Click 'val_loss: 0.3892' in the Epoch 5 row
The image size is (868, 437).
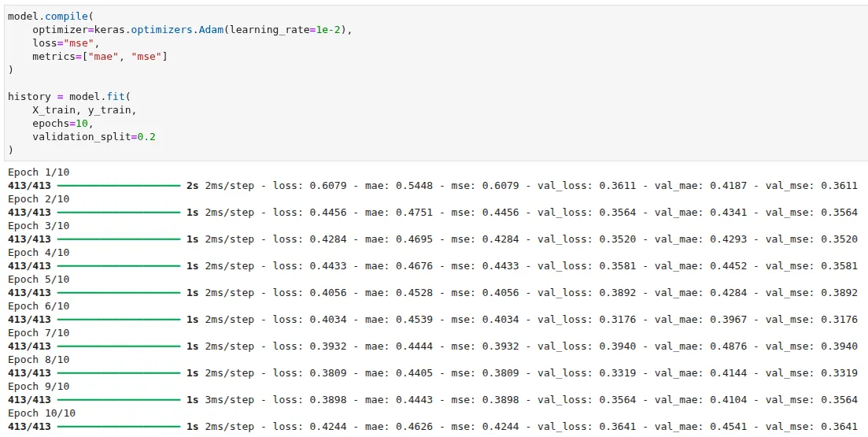point(587,292)
